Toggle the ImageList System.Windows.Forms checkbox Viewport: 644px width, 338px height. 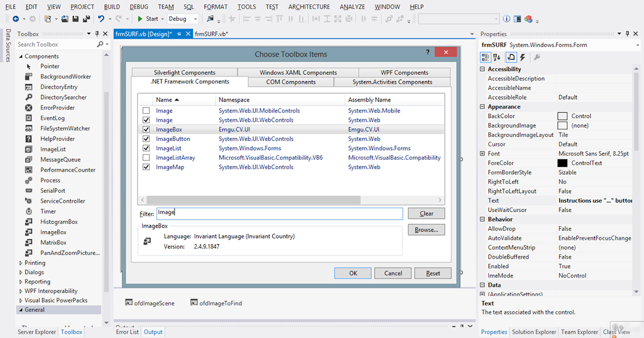pyautogui.click(x=146, y=148)
